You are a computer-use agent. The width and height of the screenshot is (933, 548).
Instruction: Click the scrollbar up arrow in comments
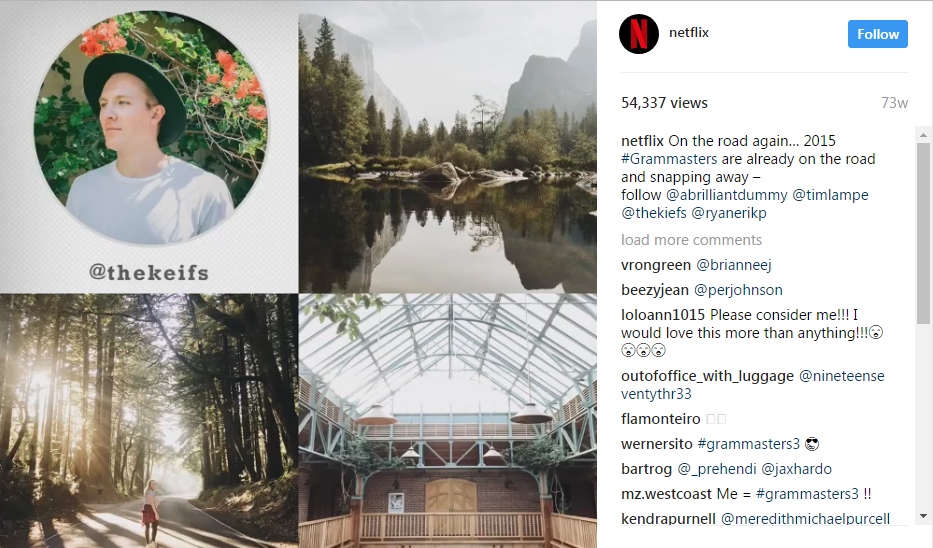pyautogui.click(x=923, y=136)
